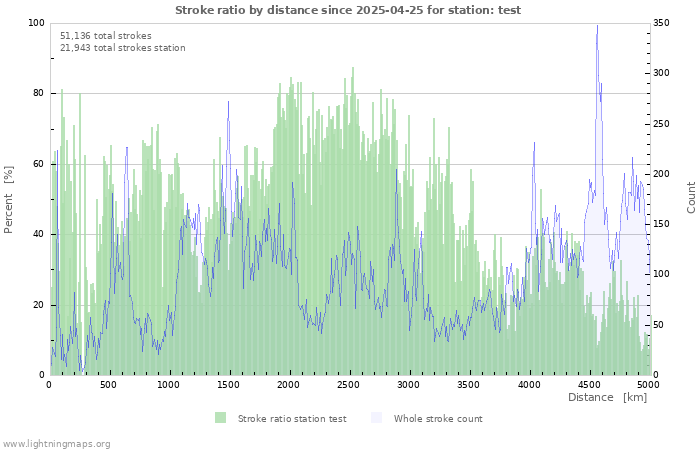Click the x-axis tick label 2000
The image size is (700, 450).
click(x=289, y=385)
